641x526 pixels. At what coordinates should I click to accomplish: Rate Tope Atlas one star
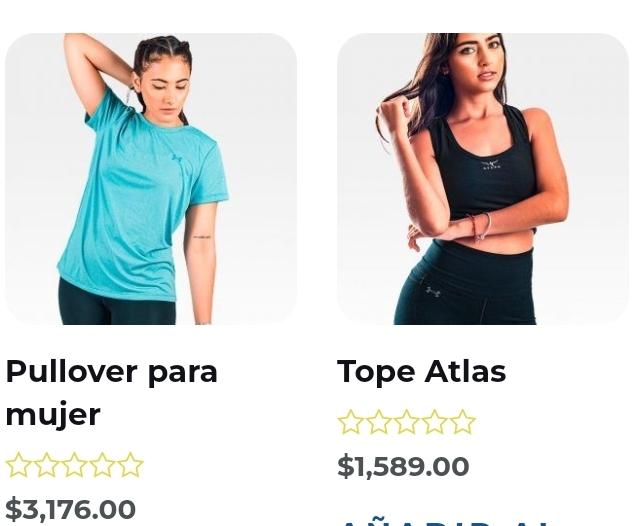pos(350,422)
